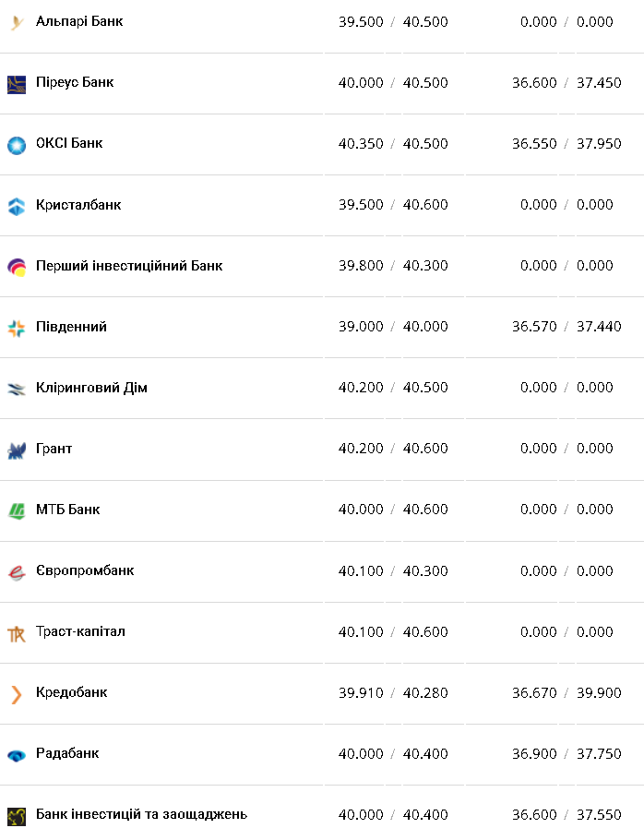Click the Кристалбанк logo icon
Screen dimensions: 644x840
17,206
